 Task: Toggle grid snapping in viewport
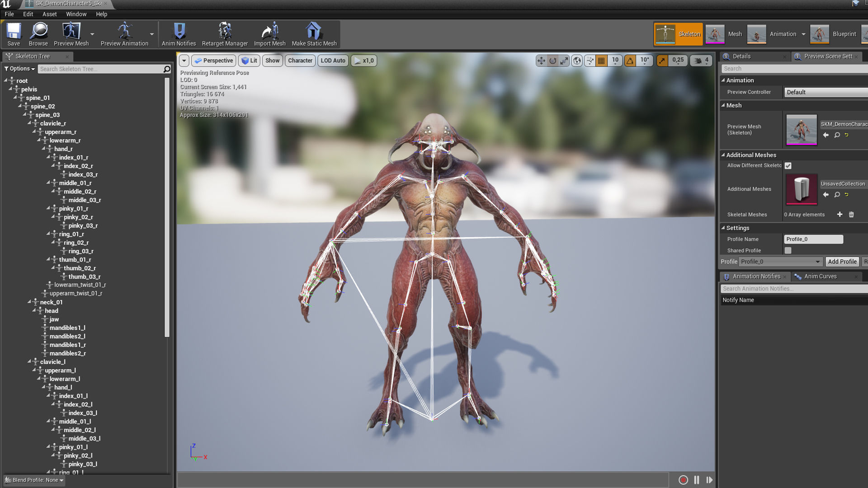click(x=601, y=61)
